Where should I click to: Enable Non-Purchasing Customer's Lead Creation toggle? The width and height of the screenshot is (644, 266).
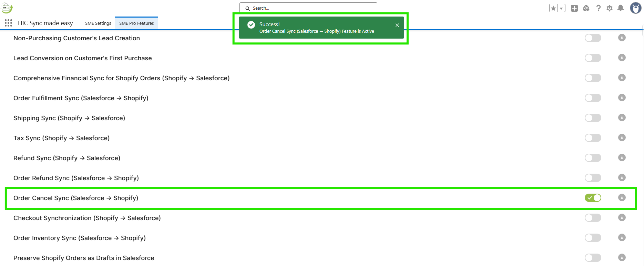pyautogui.click(x=593, y=38)
